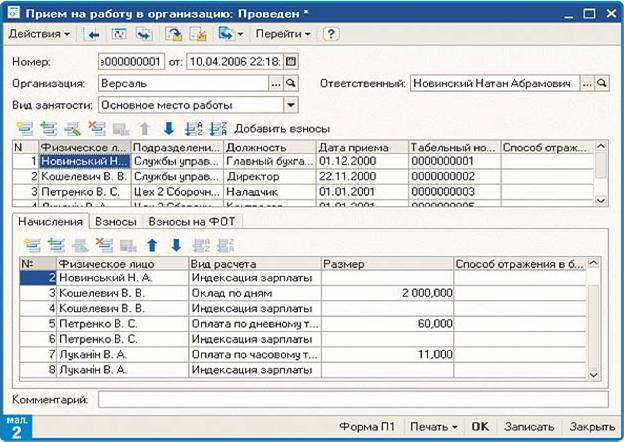Image resolution: width=624 pixels, height=442 pixels.
Task: Click the Записать button
Action: tap(529, 427)
